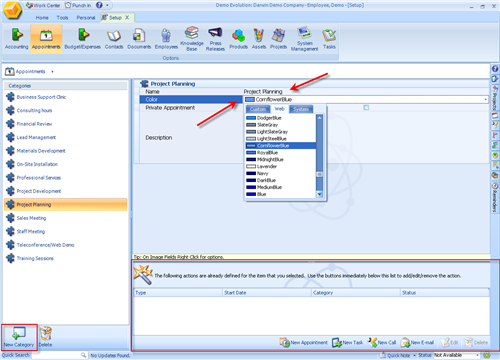
Task: Select the Consulting hours category
Action: click(34, 110)
